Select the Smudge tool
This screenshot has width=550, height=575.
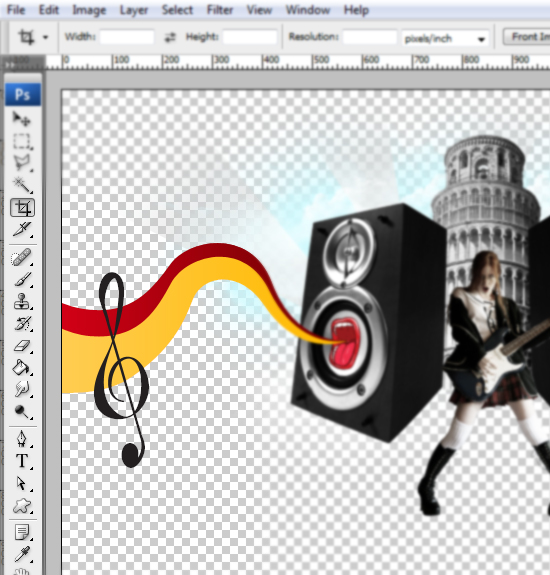tap(22, 389)
